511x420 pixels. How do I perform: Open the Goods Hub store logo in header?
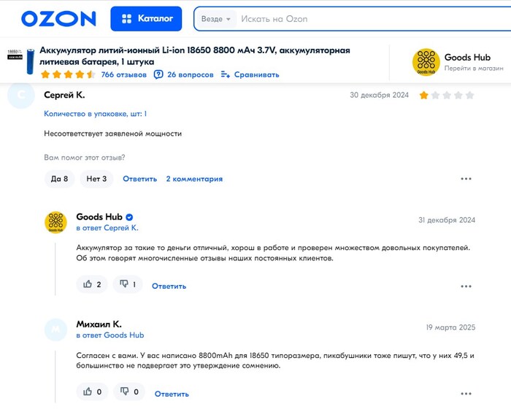tap(426, 61)
